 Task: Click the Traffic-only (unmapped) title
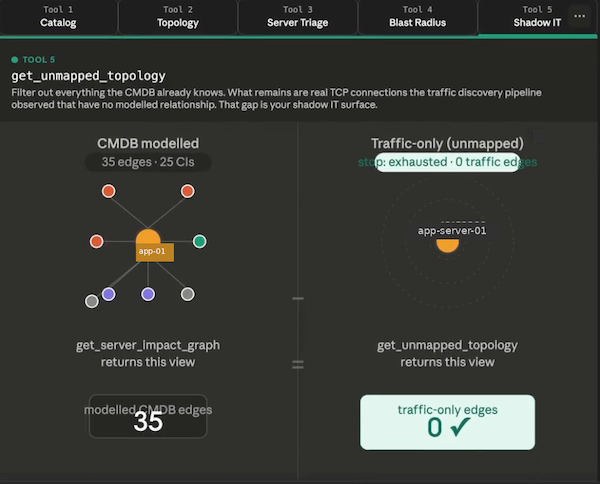(447, 143)
